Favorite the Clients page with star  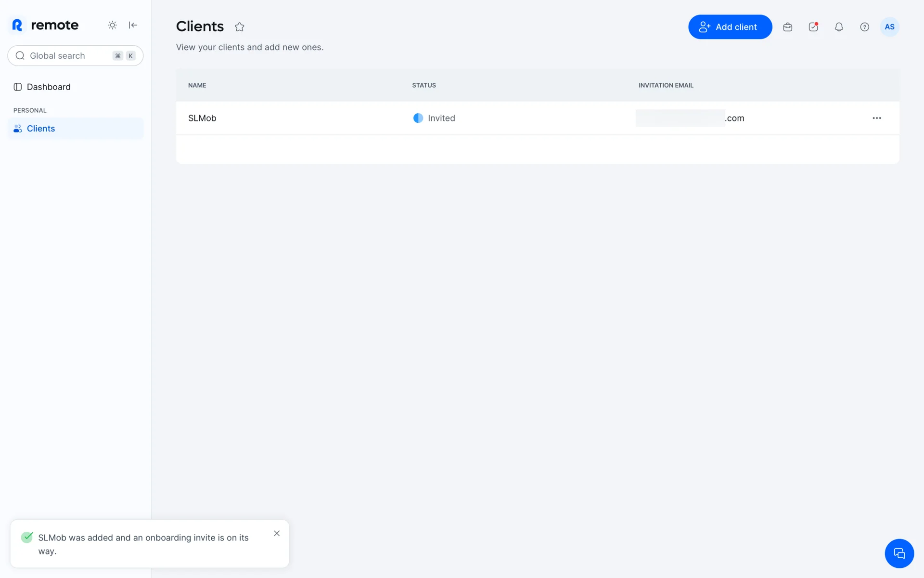(240, 27)
